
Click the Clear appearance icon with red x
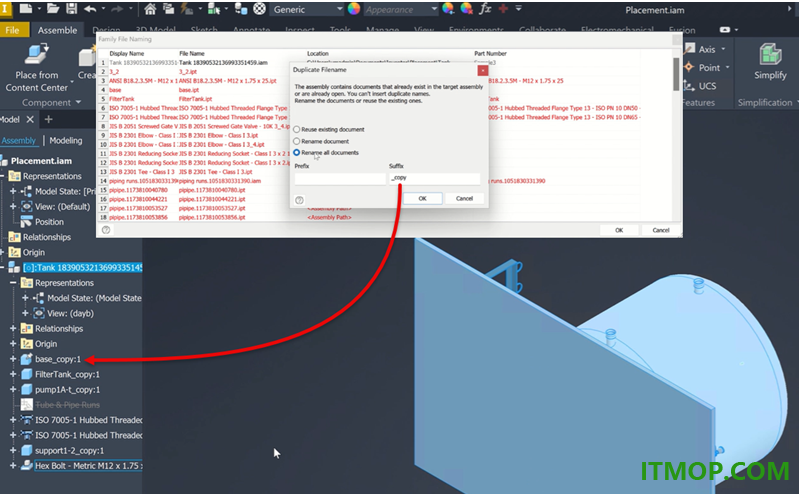pos(466,8)
